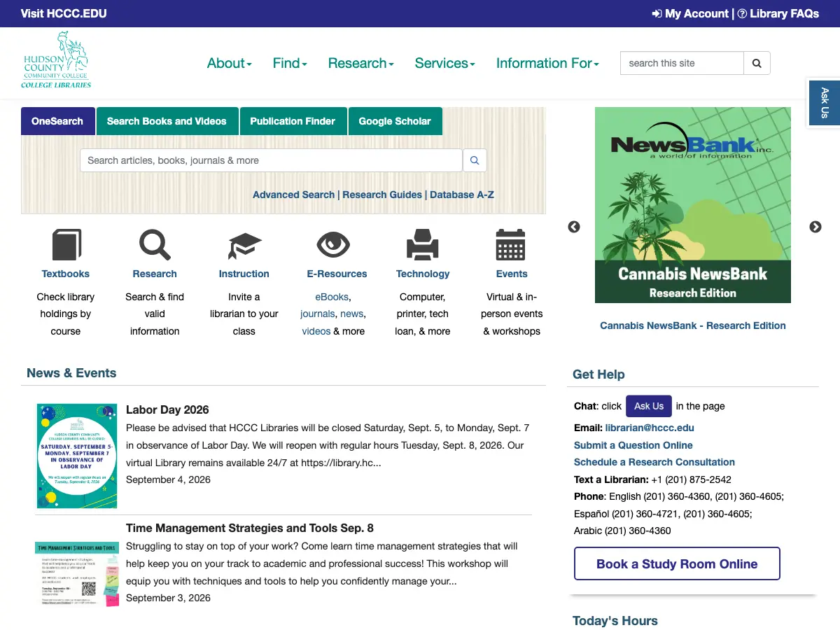Image resolution: width=840 pixels, height=630 pixels.
Task: Open the Research heading link below icon
Action: pos(155,274)
